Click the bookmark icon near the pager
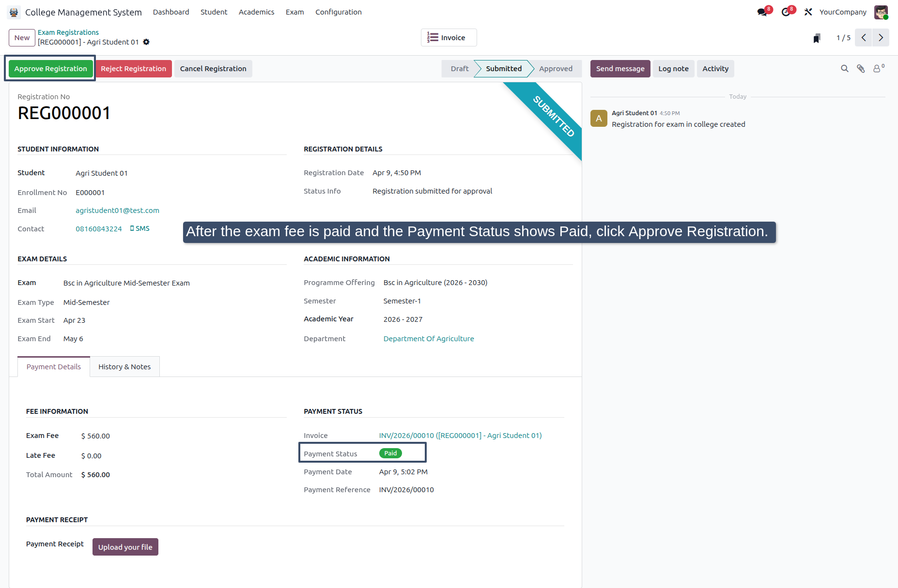 point(817,38)
